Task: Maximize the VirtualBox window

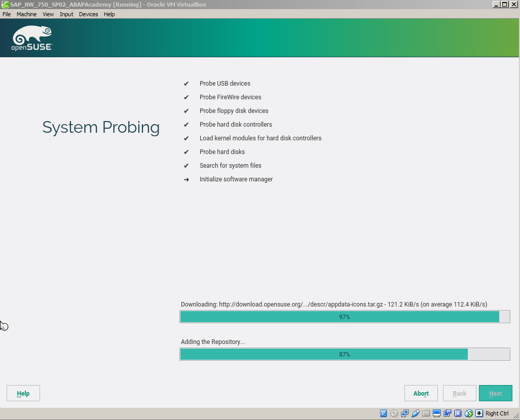Action: point(504,5)
